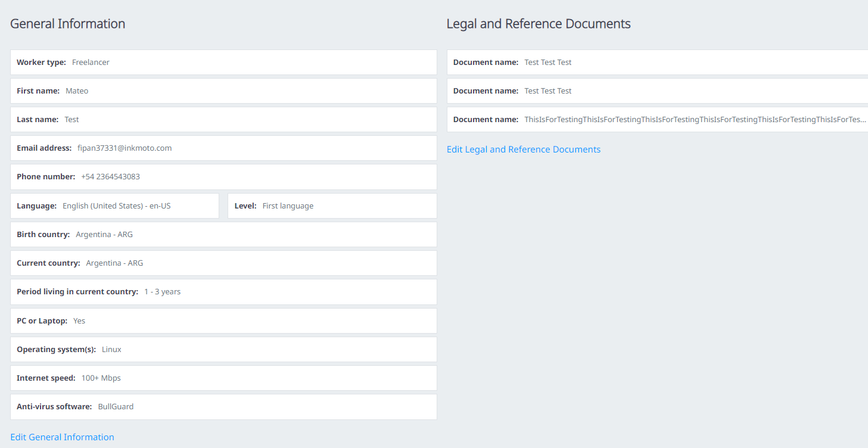
Task: Click the First name field showing Mateo
Action: 223,91
